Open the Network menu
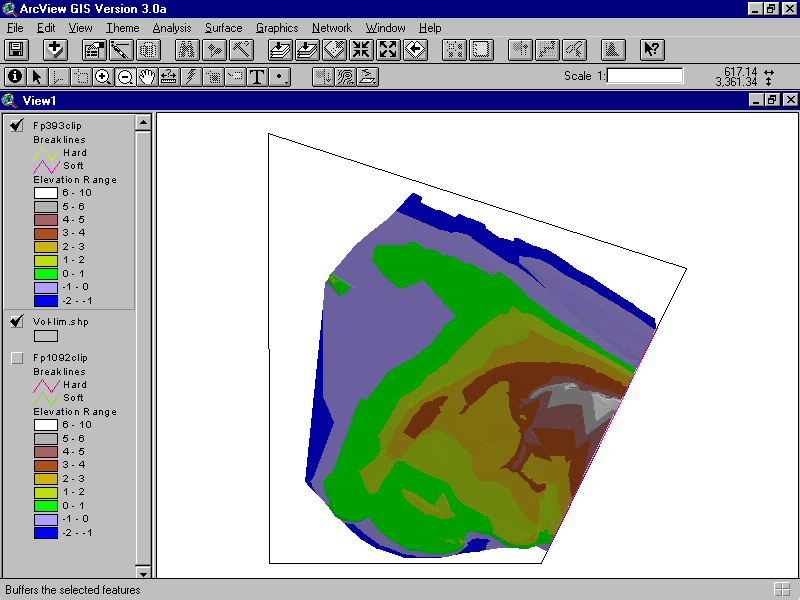Image resolution: width=800 pixels, height=600 pixels. click(x=331, y=28)
